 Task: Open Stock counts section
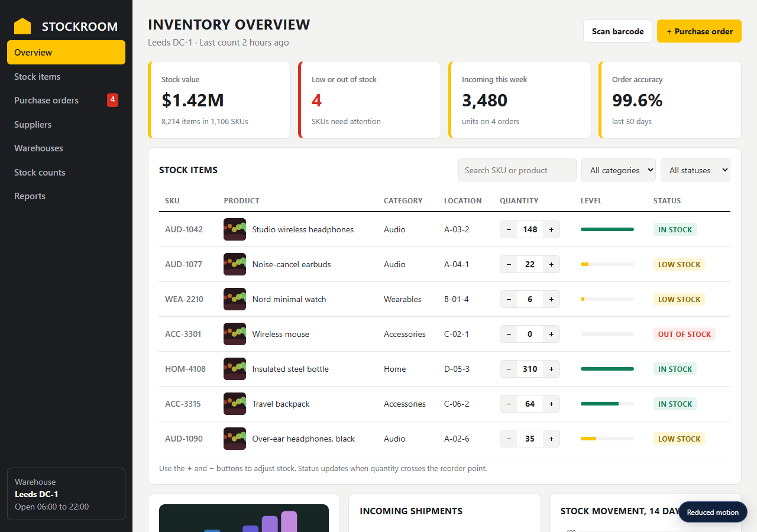coord(66,172)
